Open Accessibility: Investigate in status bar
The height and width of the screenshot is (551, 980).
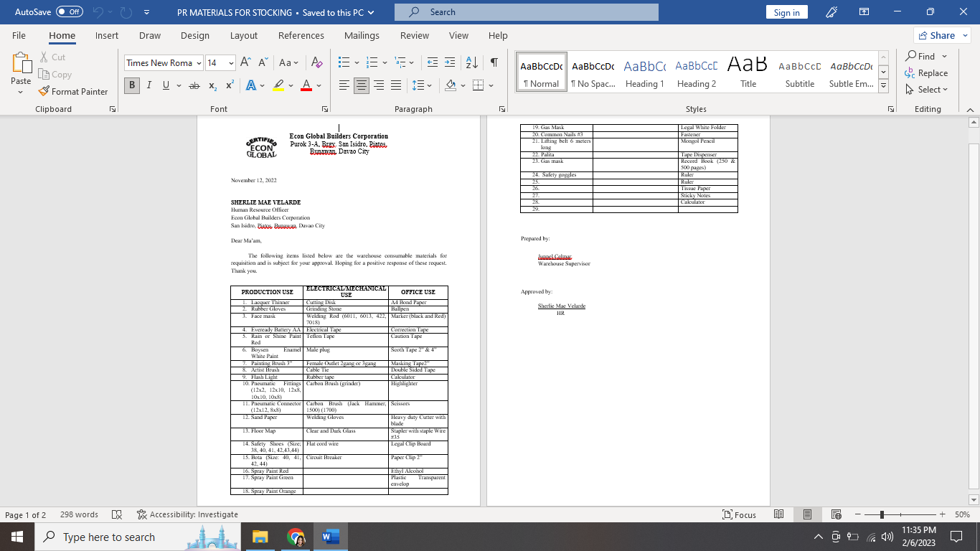coord(188,515)
